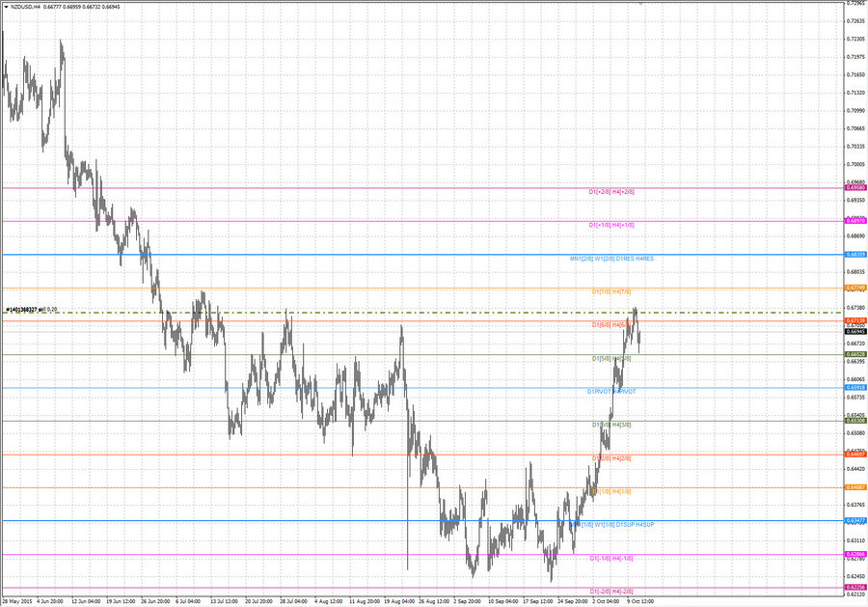Click the green D1[5/8] H4[5/8] label
Image resolution: width=868 pixels, height=607 pixels.
tap(611, 358)
